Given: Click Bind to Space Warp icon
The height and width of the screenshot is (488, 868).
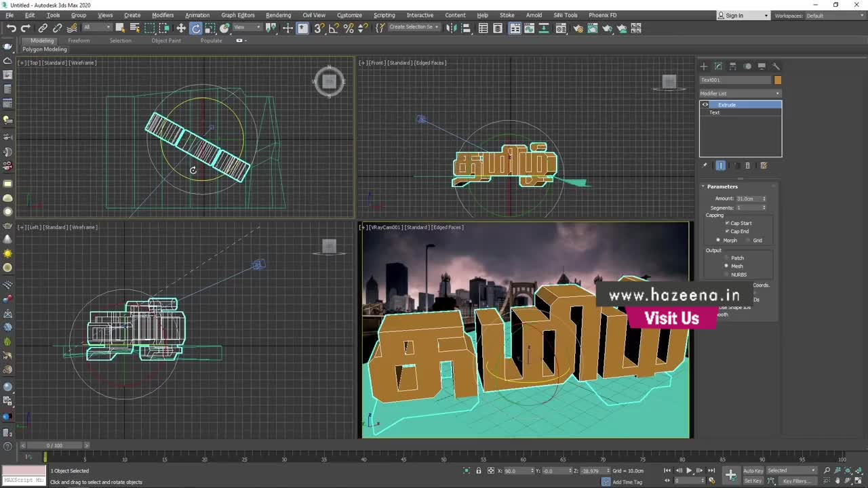Looking at the screenshot, I should (x=72, y=28).
